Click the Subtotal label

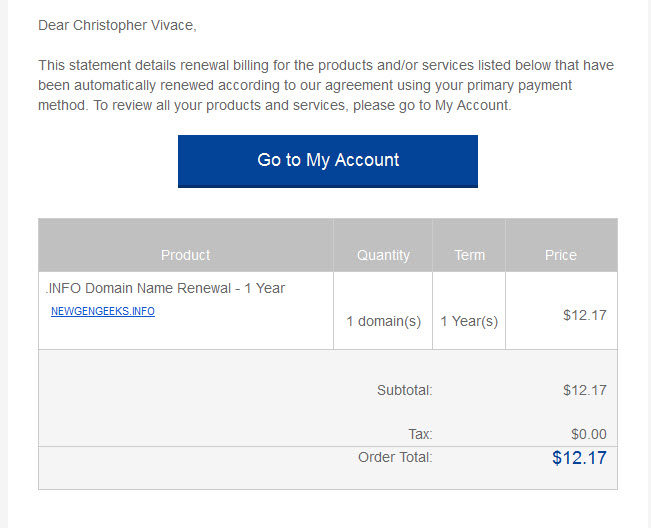404,390
